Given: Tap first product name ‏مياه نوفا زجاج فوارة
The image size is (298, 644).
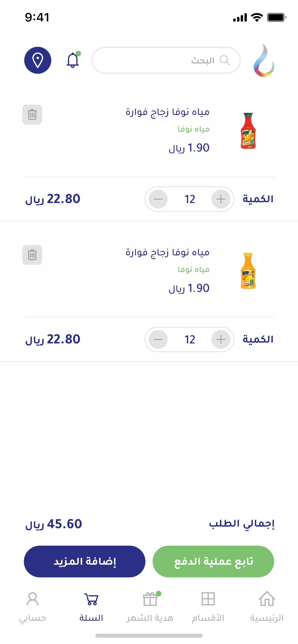Looking at the screenshot, I should [167, 112].
